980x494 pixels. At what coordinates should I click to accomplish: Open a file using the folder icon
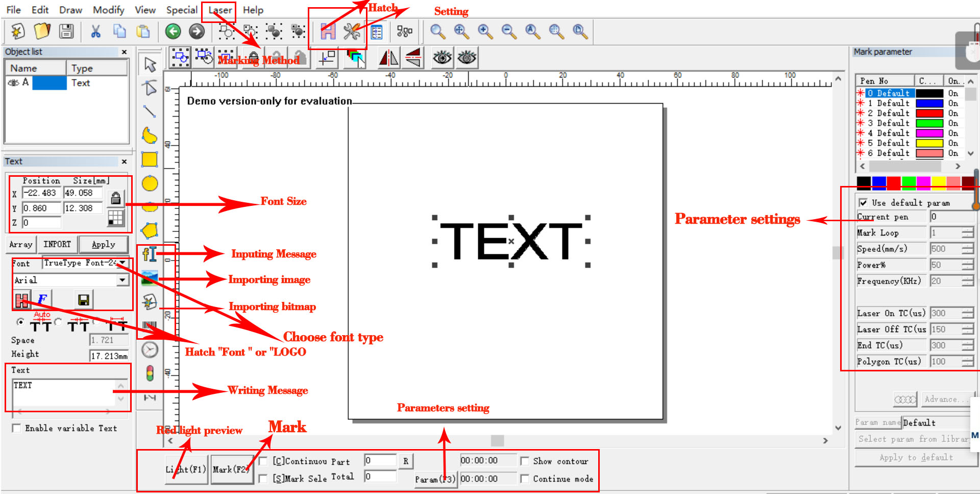click(42, 32)
